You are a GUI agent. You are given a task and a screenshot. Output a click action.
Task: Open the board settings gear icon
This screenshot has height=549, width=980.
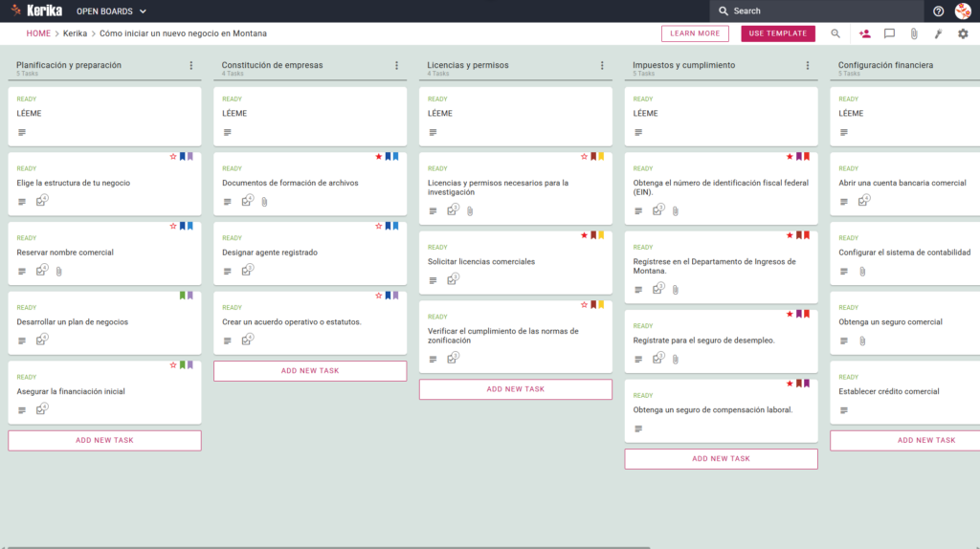[x=963, y=33]
